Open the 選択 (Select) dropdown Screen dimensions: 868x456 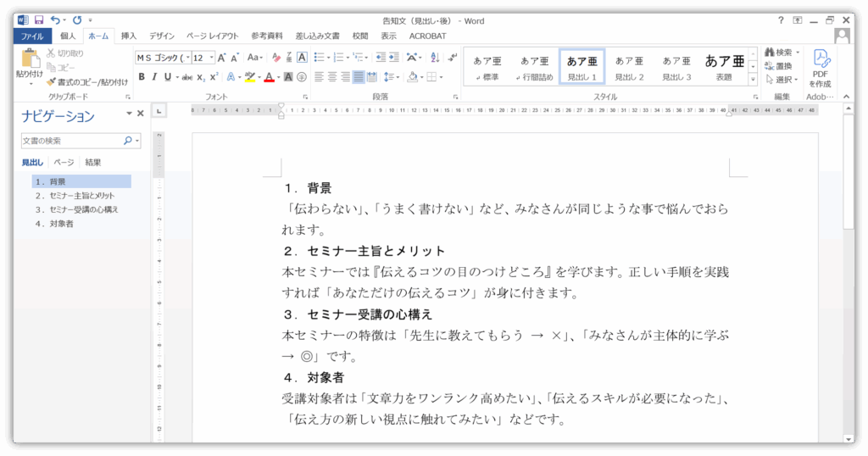tap(782, 80)
